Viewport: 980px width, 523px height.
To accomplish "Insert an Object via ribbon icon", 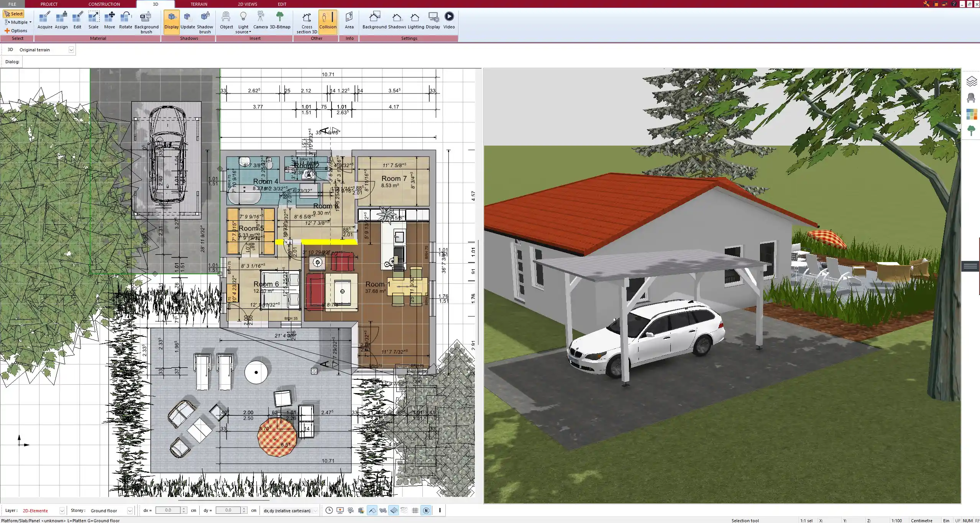I will [x=226, y=20].
